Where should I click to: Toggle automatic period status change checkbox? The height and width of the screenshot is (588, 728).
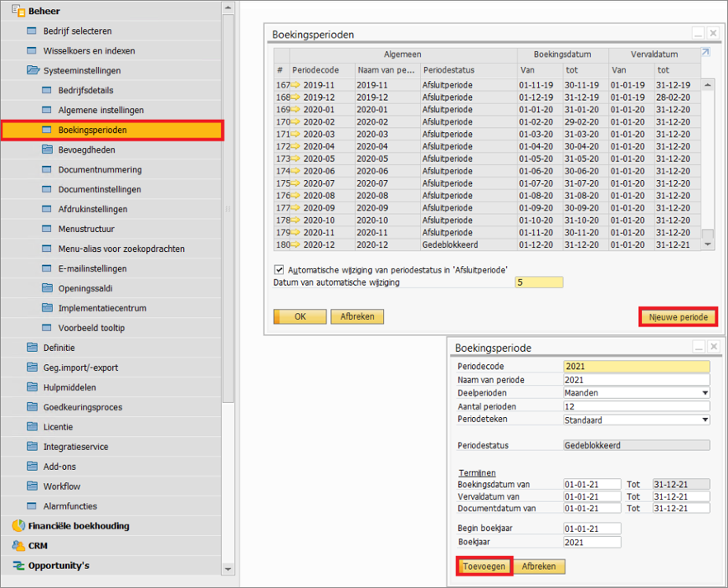[x=279, y=269]
